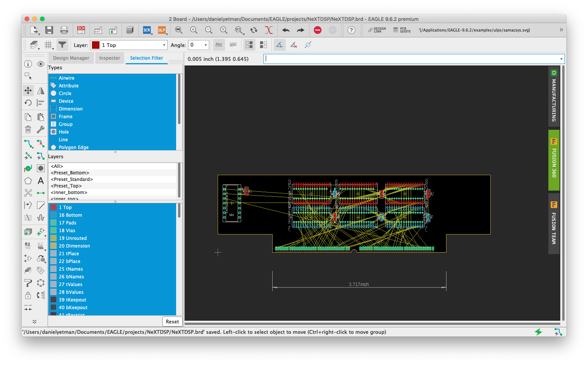Click the Save board icon
588x365 pixels.
tap(49, 30)
